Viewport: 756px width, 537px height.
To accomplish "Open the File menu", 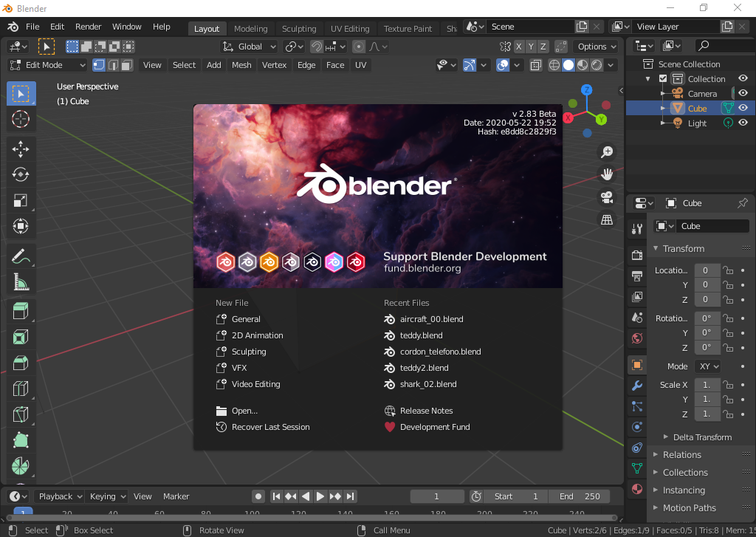I will tap(32, 27).
